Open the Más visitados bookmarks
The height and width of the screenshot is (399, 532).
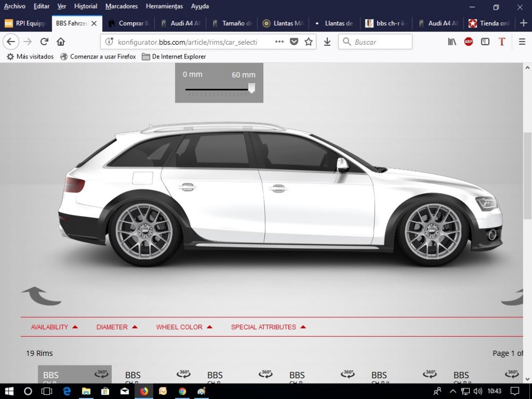pyautogui.click(x=30, y=57)
